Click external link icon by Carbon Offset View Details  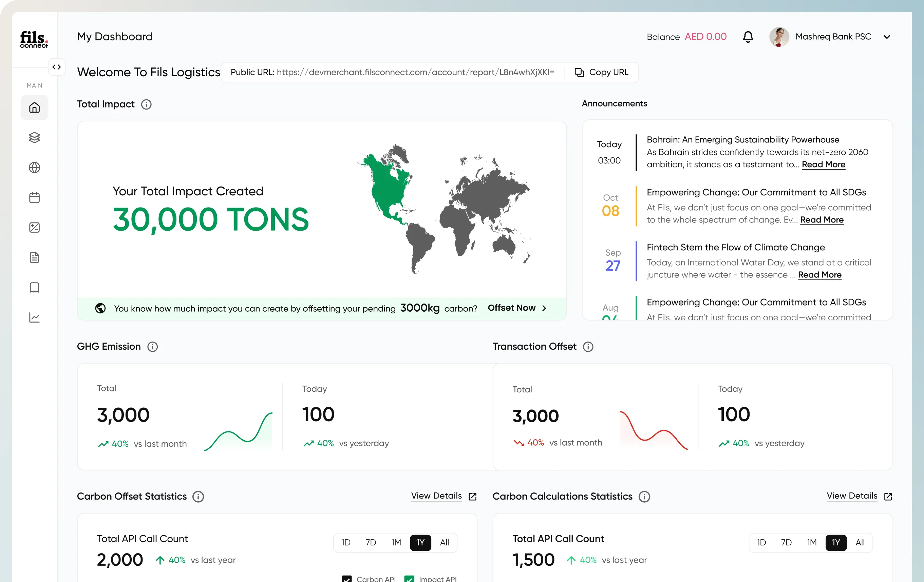(x=473, y=497)
